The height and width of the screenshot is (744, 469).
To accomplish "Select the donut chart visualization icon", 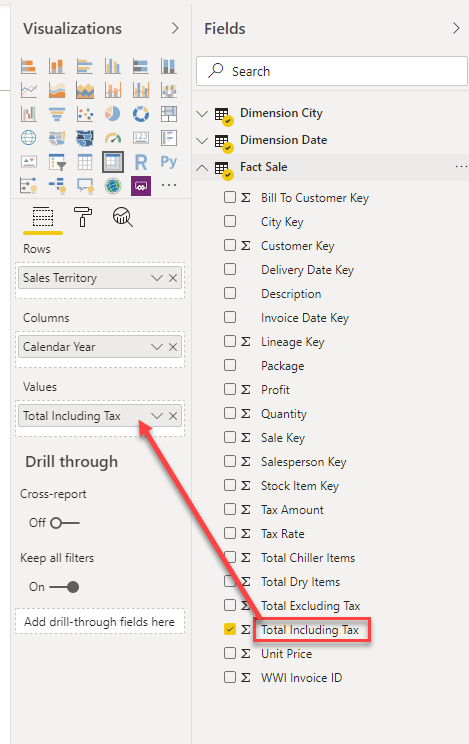I will (141, 114).
